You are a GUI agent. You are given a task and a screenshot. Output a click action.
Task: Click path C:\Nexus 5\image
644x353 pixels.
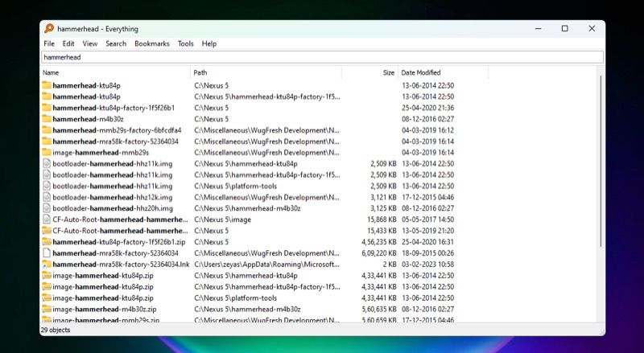[223, 220]
